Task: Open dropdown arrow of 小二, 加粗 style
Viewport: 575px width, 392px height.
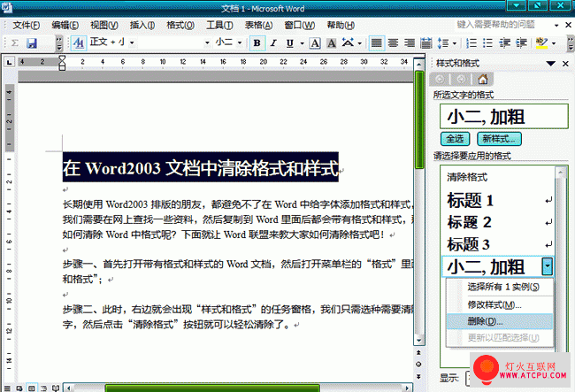Action: (547, 266)
